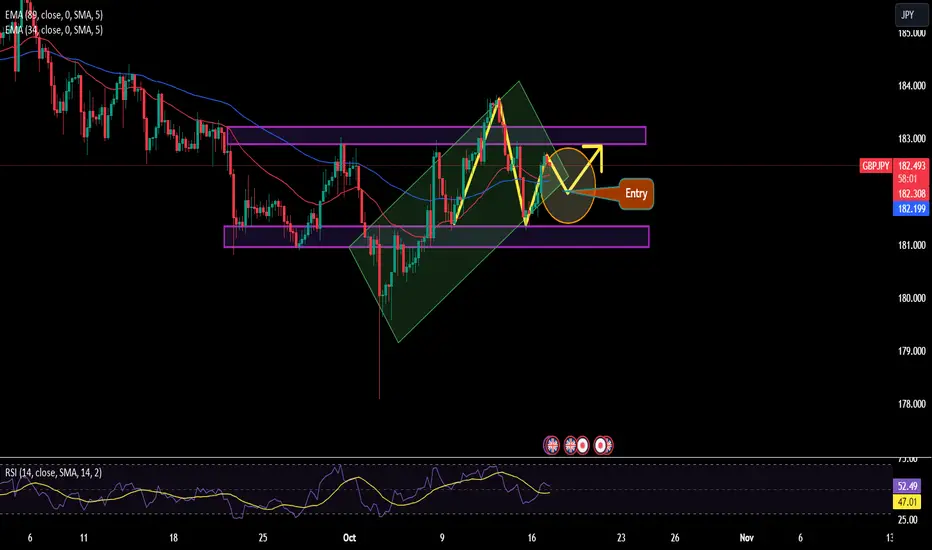Click the blue 182.199 EMA value tag

coord(911,209)
